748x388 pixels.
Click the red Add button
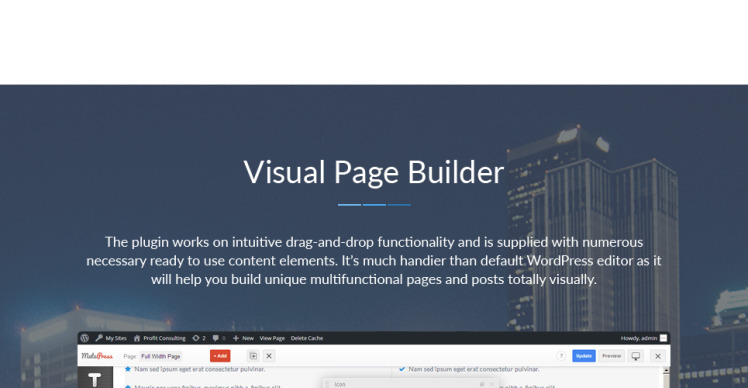pyautogui.click(x=220, y=356)
